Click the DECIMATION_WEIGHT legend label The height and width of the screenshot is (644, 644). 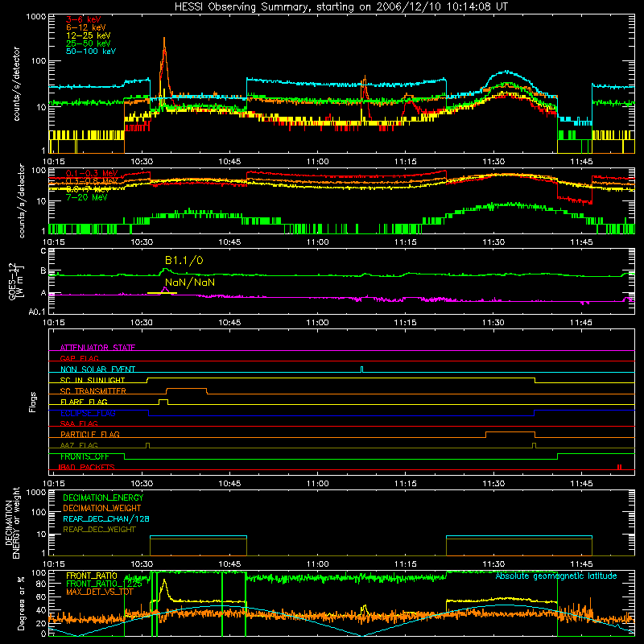pos(102,508)
